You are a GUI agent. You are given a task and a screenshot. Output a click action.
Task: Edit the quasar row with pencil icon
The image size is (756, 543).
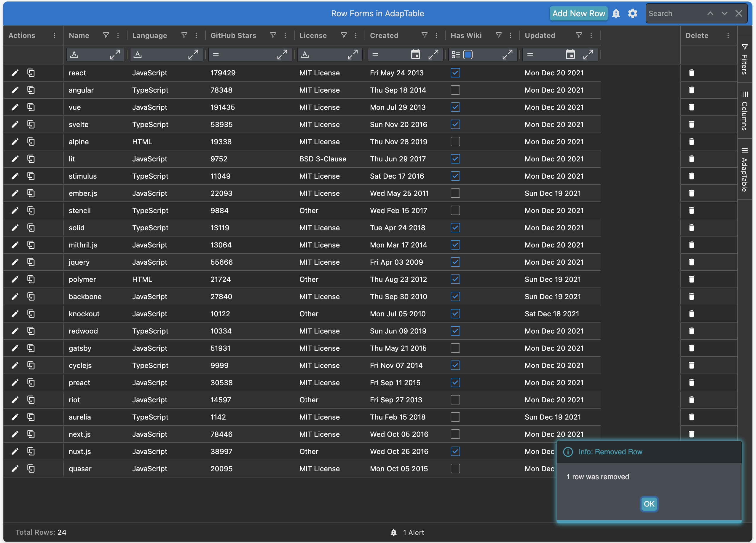(x=15, y=469)
